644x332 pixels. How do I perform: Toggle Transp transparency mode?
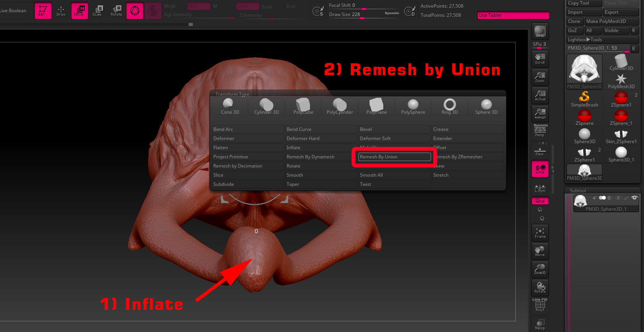click(x=540, y=324)
